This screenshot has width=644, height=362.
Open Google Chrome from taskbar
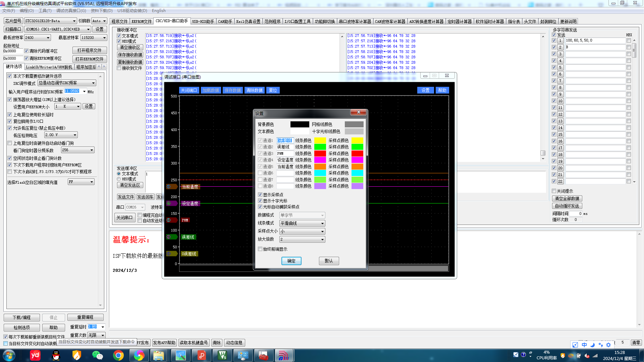click(x=118, y=355)
